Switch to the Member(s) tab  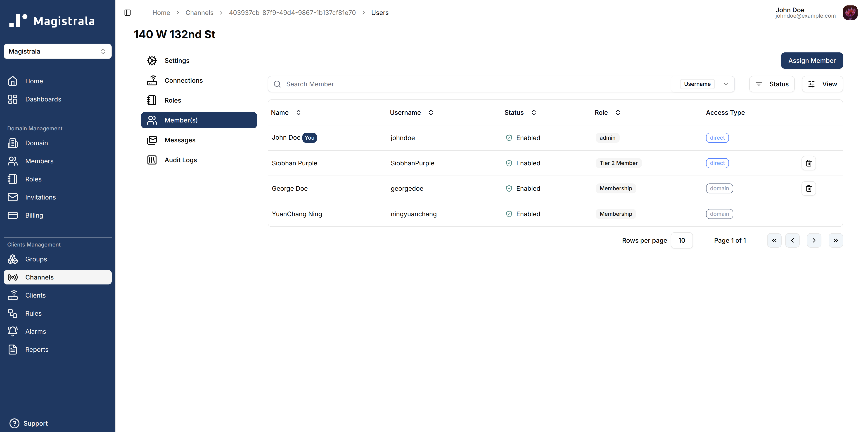click(x=181, y=120)
